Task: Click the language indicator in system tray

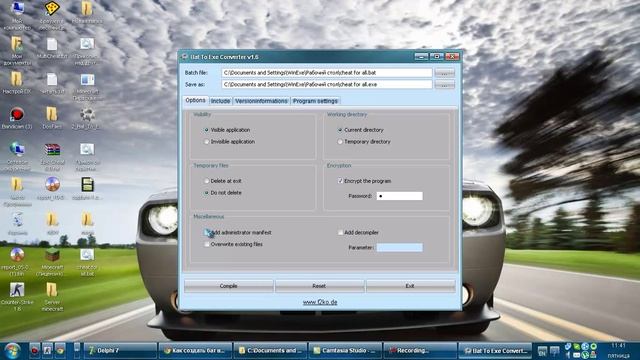Action: pyautogui.click(x=542, y=351)
